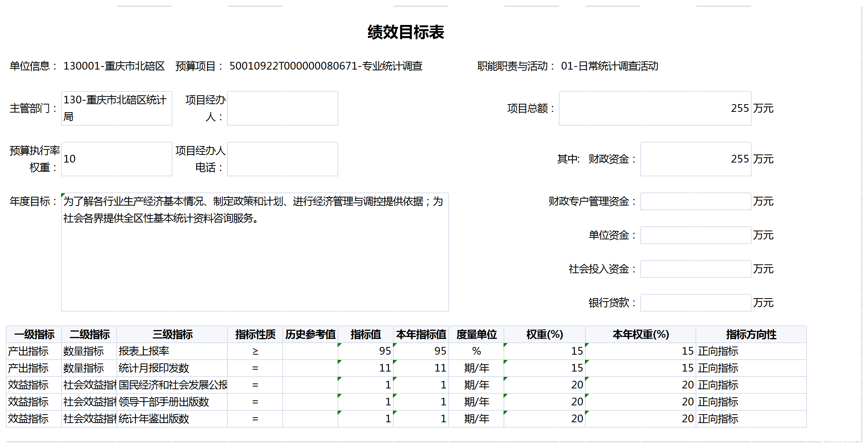
Task: Click 正向指标 in 统计年鉴出版数 row
Action: [751, 419]
